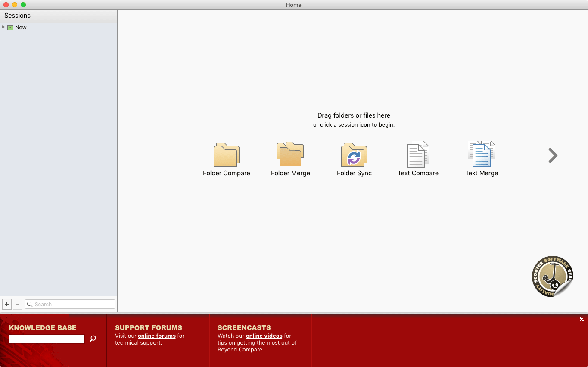
Task: Expand the New folder disclosure triangle
Action: pos(3,27)
